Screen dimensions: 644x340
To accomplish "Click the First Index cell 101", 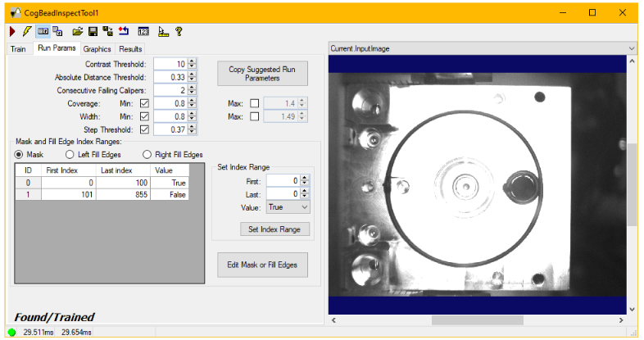I will pos(69,195).
